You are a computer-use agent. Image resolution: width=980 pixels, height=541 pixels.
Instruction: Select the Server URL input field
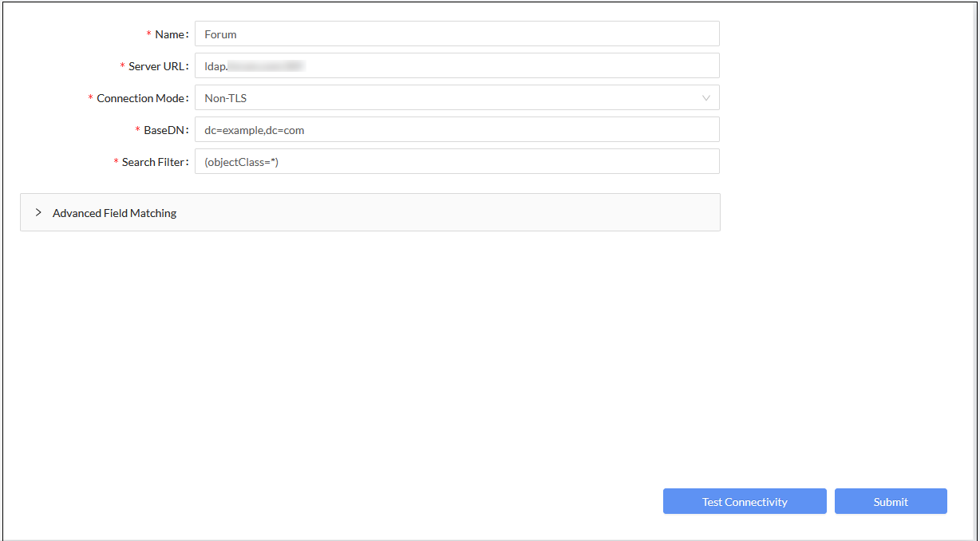(x=455, y=65)
